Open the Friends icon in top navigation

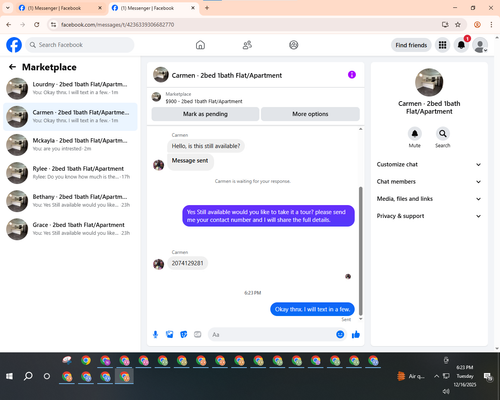click(247, 45)
